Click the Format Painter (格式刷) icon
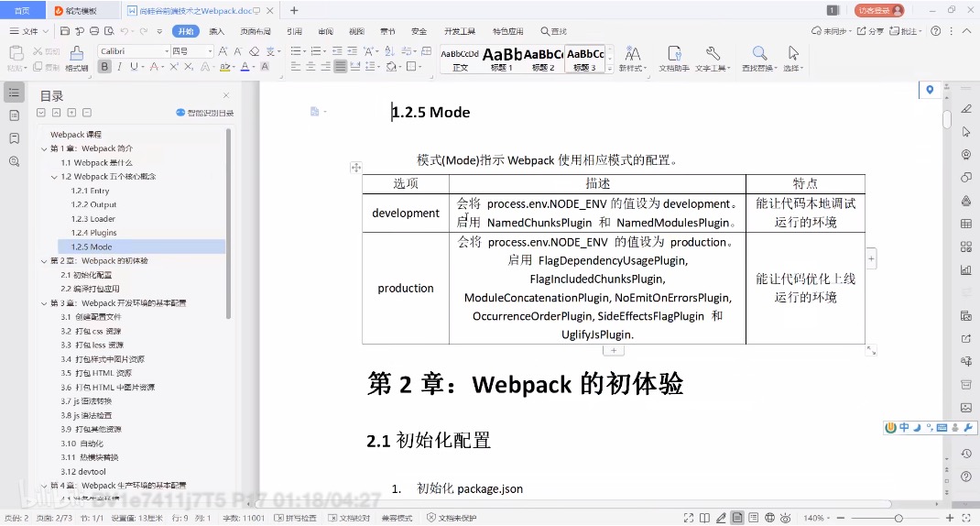This screenshot has height=526, width=980. [x=76, y=59]
